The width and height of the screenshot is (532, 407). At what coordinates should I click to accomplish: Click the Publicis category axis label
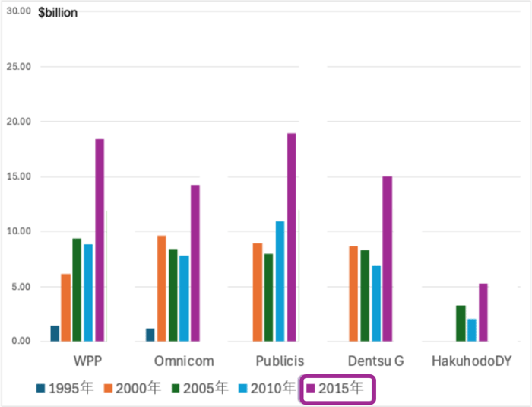(280, 361)
